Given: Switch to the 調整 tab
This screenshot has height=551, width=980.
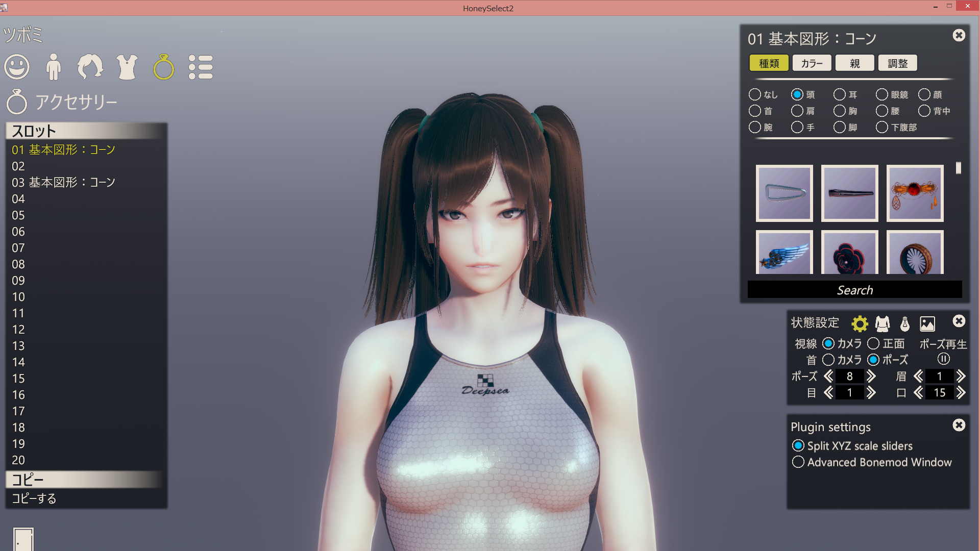Looking at the screenshot, I should pyautogui.click(x=898, y=63).
